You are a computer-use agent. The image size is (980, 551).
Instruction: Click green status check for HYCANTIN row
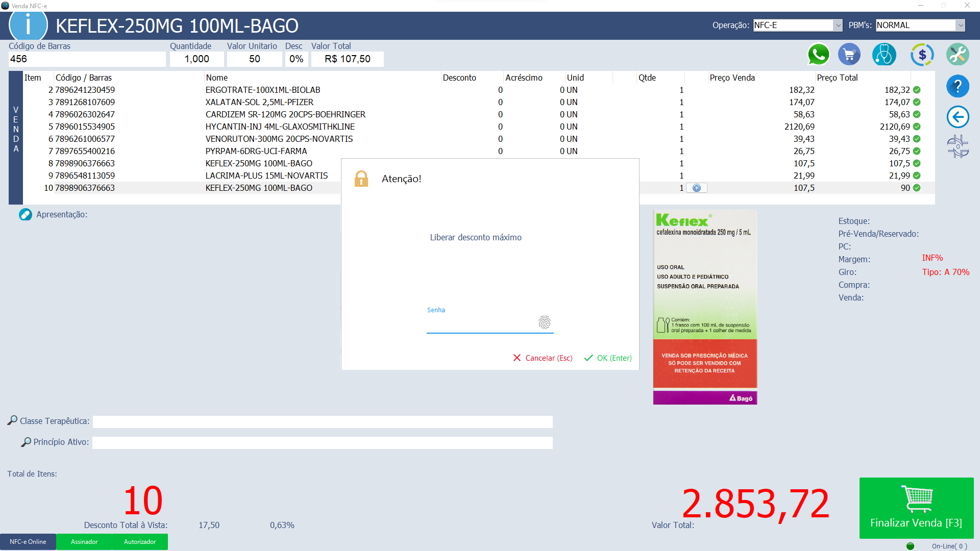(x=917, y=127)
